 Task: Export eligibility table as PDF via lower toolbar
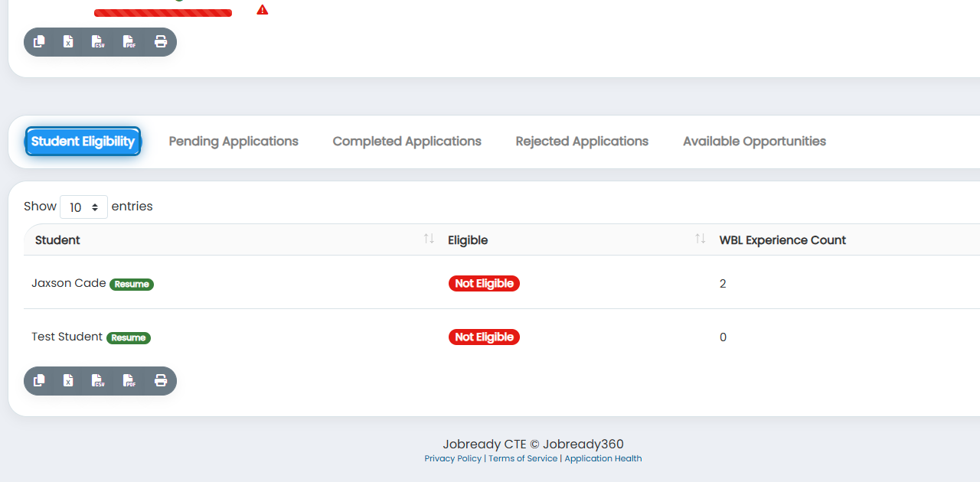(x=129, y=381)
